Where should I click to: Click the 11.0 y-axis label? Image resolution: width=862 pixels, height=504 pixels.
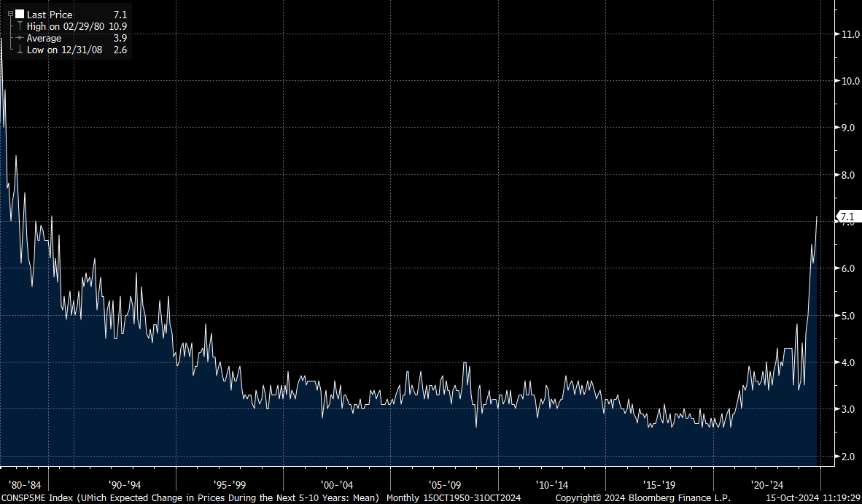pos(850,34)
